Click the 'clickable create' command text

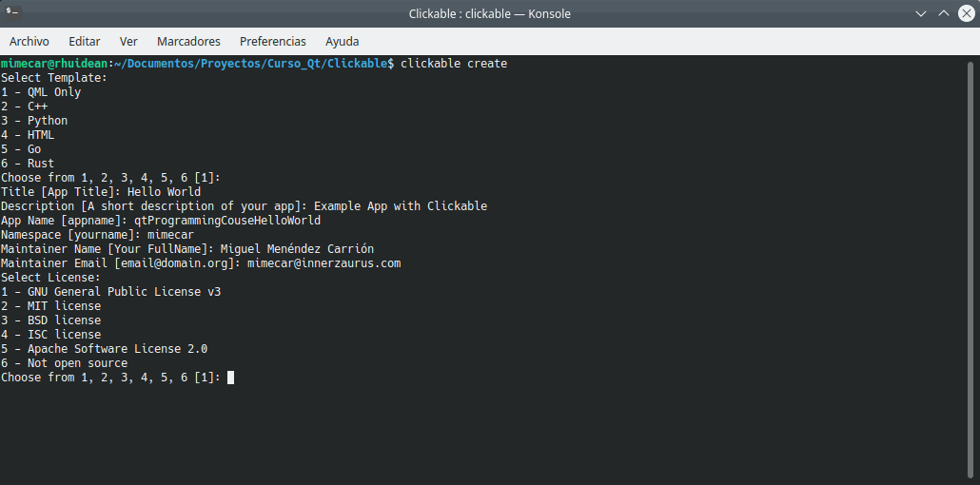tap(454, 64)
